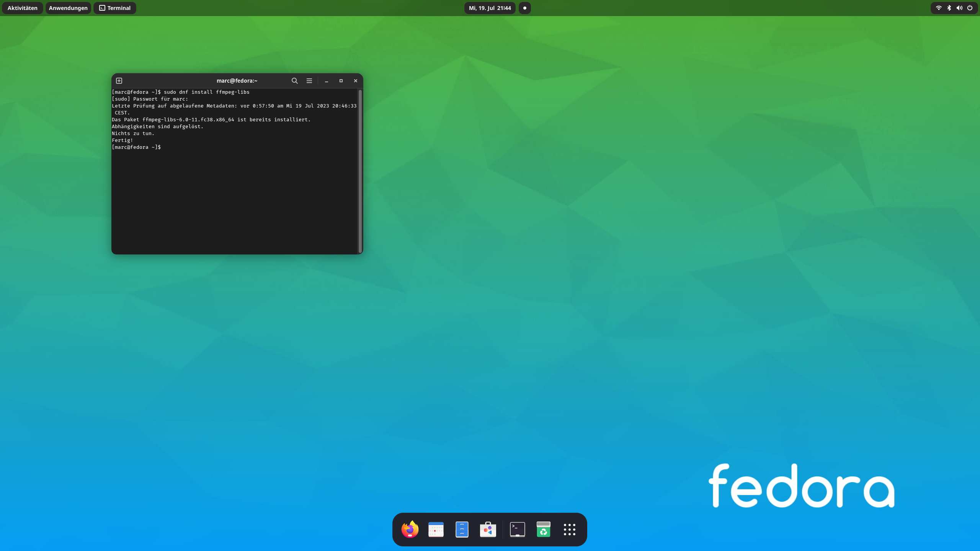Click the 'Abhängigkeiten sind aufgelöst.' line
This screenshot has width=980, height=551.
[x=158, y=127]
